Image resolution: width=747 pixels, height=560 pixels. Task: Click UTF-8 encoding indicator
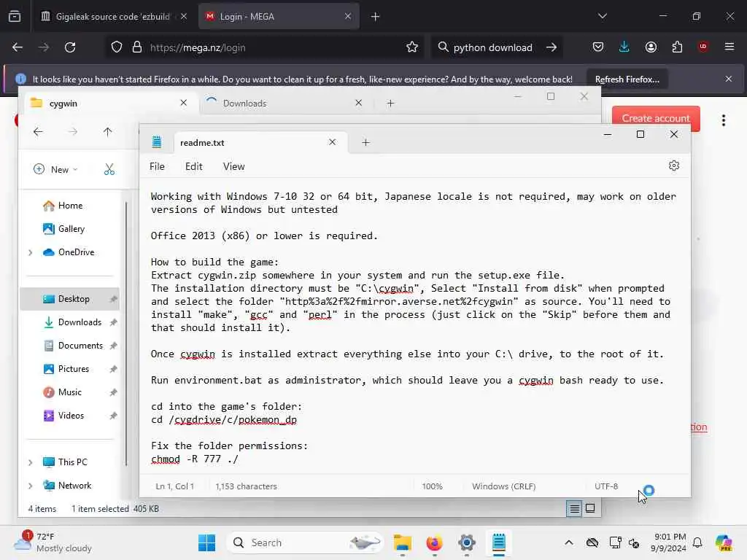pyautogui.click(x=606, y=486)
